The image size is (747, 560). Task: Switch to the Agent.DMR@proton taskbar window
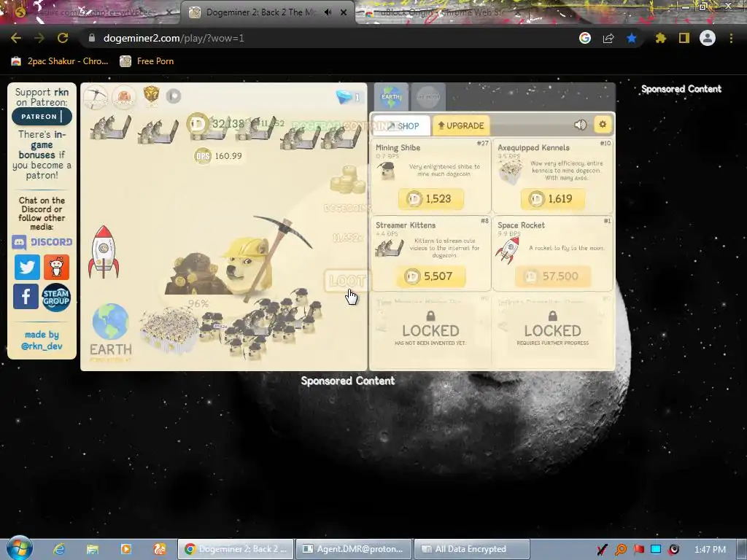(352, 549)
